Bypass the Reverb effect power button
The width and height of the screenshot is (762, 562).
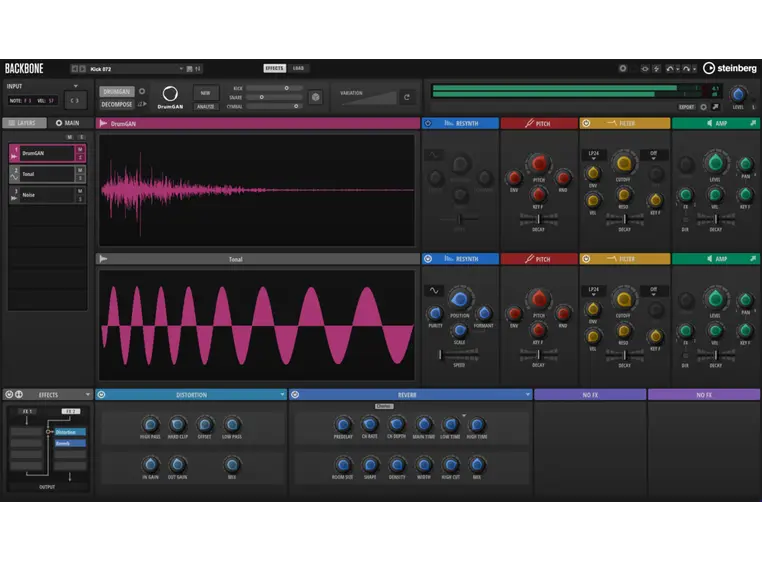click(295, 395)
